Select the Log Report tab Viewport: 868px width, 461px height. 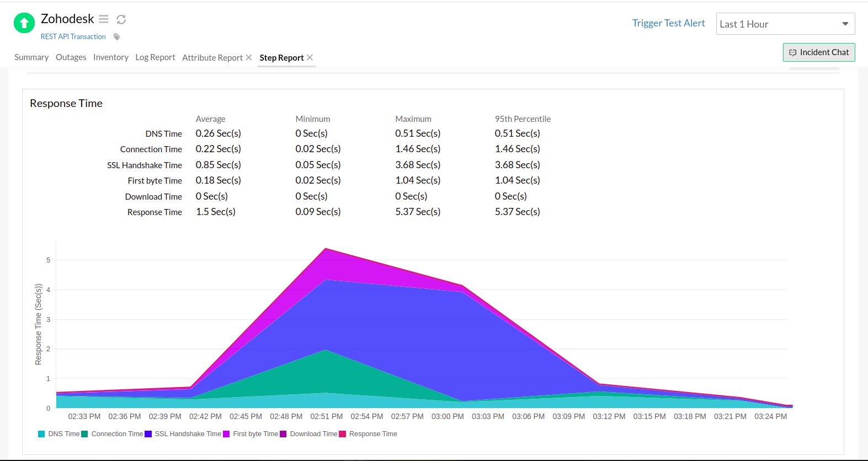[155, 57]
